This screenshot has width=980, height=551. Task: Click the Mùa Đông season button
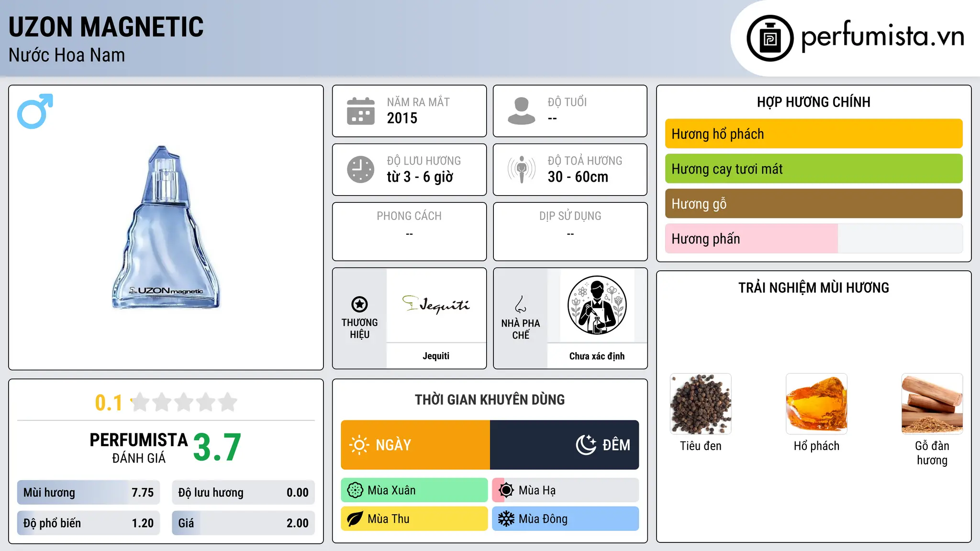(x=566, y=519)
